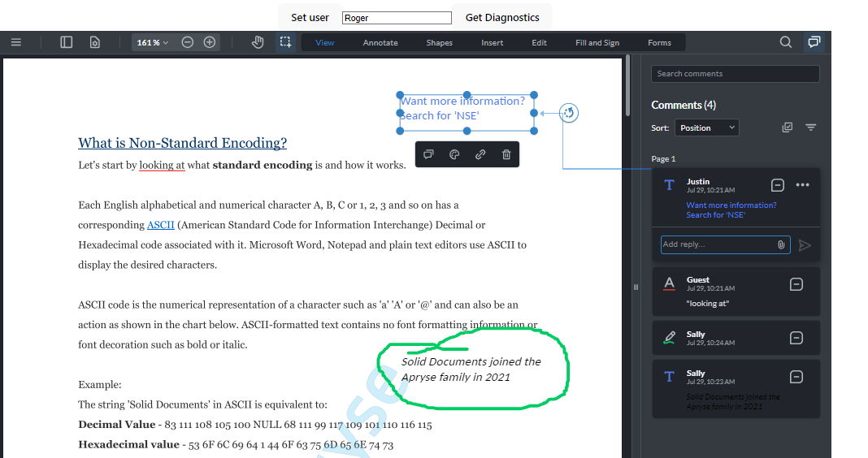
Task: Set status on Sally's 10:24 AM comment
Action: (796, 338)
